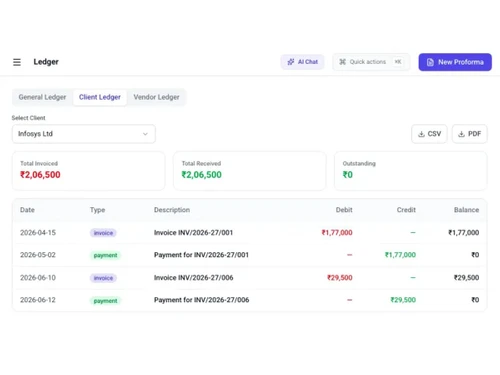500x375 pixels.
Task: Click Invoice INV/2026-27/001 description
Action: click(x=193, y=233)
